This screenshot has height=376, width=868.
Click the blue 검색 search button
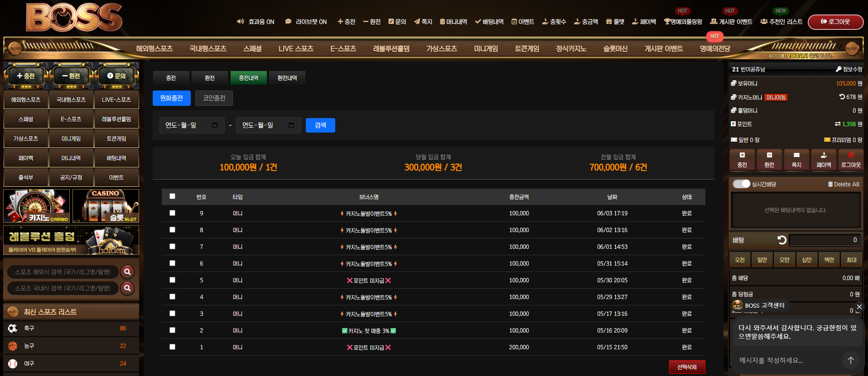coord(320,125)
